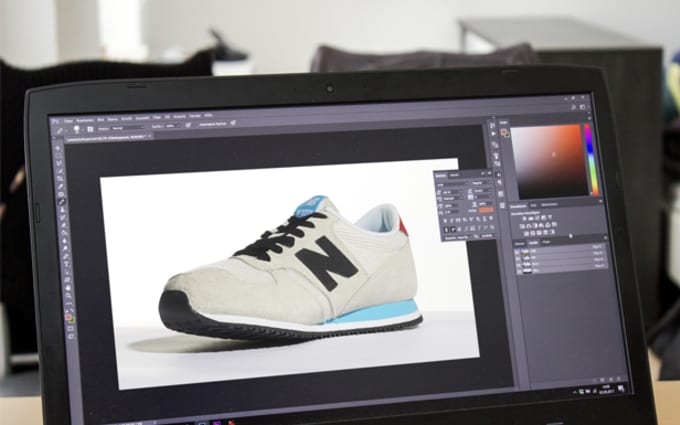Open the Channels panel flyout menu
The image size is (680, 425).
pyautogui.click(x=606, y=238)
